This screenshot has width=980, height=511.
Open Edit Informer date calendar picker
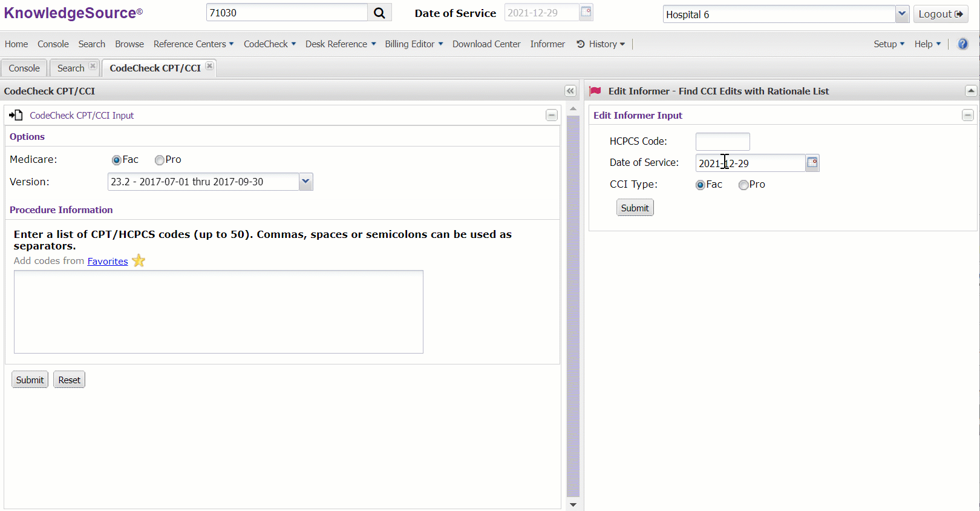pyautogui.click(x=812, y=163)
